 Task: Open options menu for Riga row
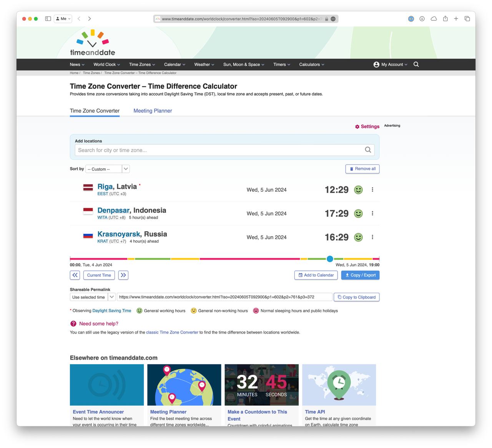pyautogui.click(x=372, y=190)
